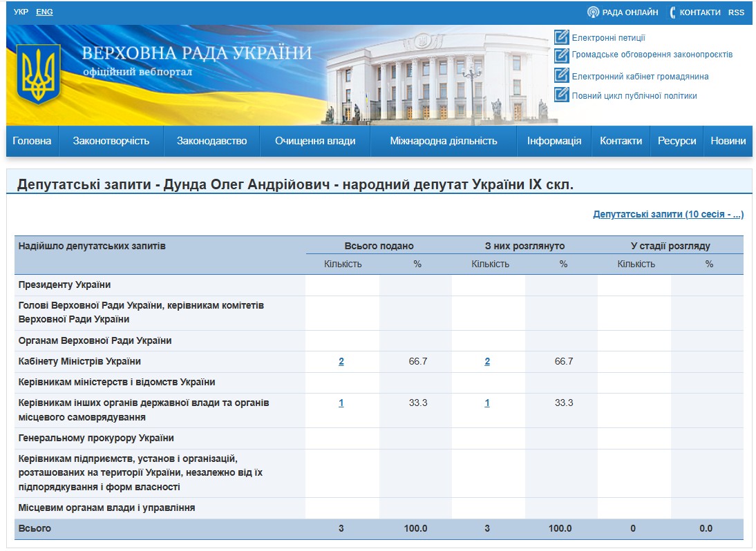Click the Parliament building banner image
This screenshot has height=551, width=756.
click(438, 77)
